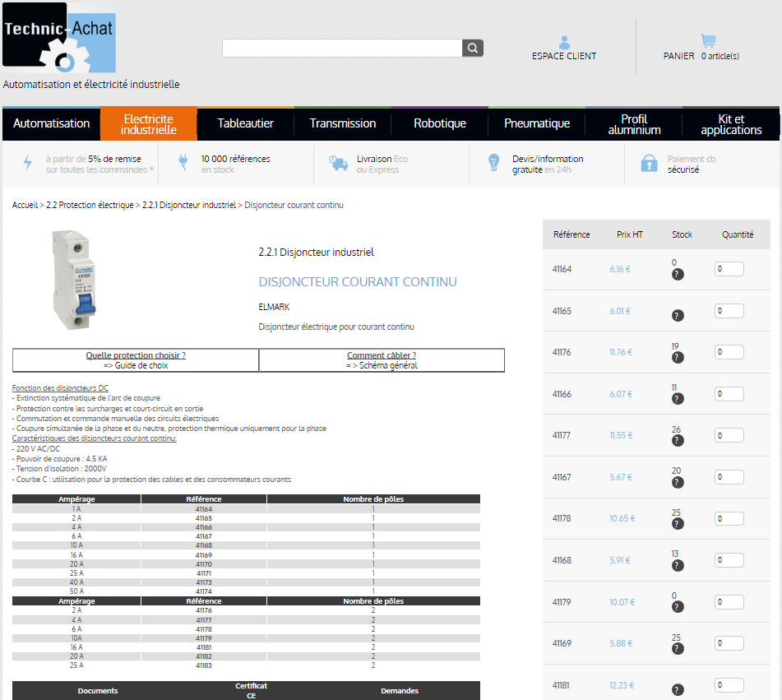Viewport: 782px width, 700px height.
Task: Click the delivery truck Livraison icon
Action: 338,163
